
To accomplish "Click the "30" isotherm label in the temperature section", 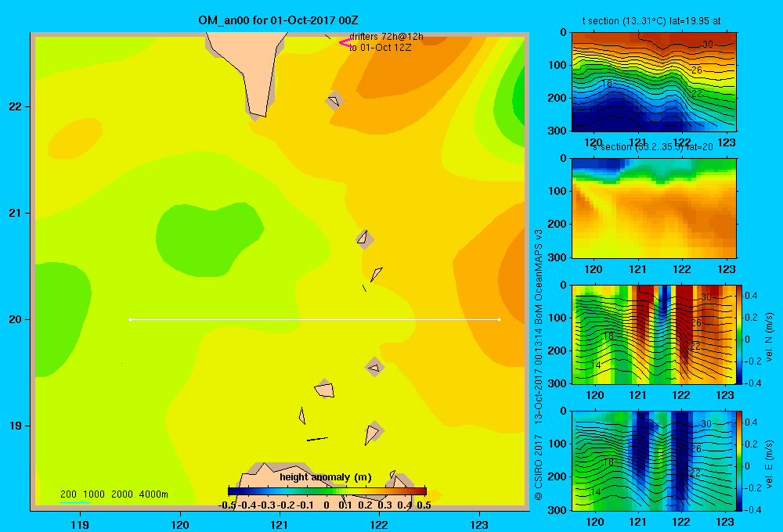I will pyautogui.click(x=708, y=45).
